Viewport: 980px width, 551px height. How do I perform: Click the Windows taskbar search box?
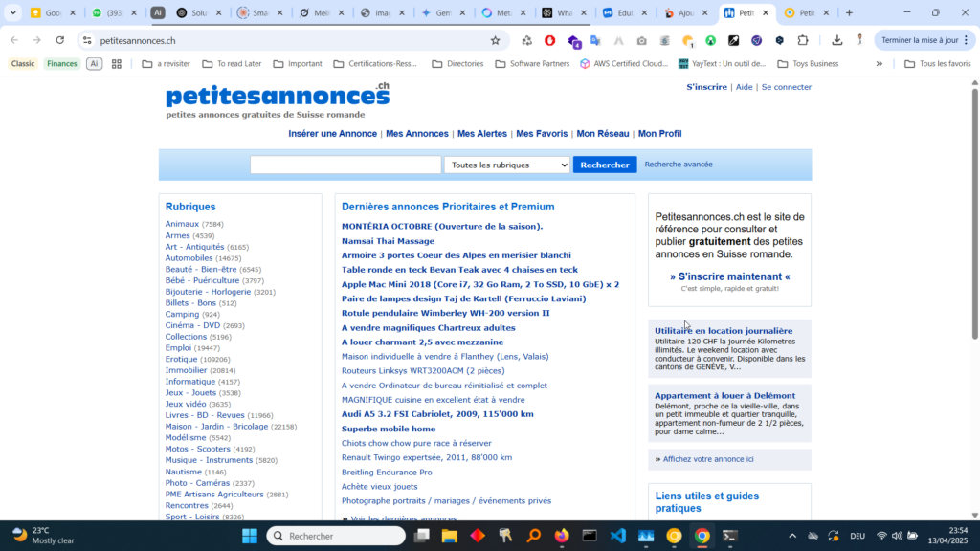click(336, 536)
